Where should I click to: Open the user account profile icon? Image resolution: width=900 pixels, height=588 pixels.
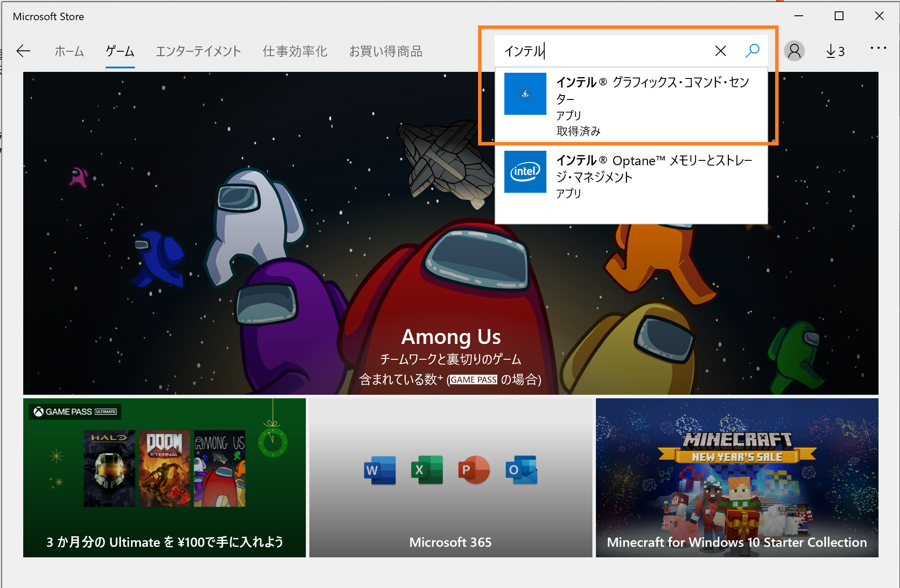pos(794,51)
